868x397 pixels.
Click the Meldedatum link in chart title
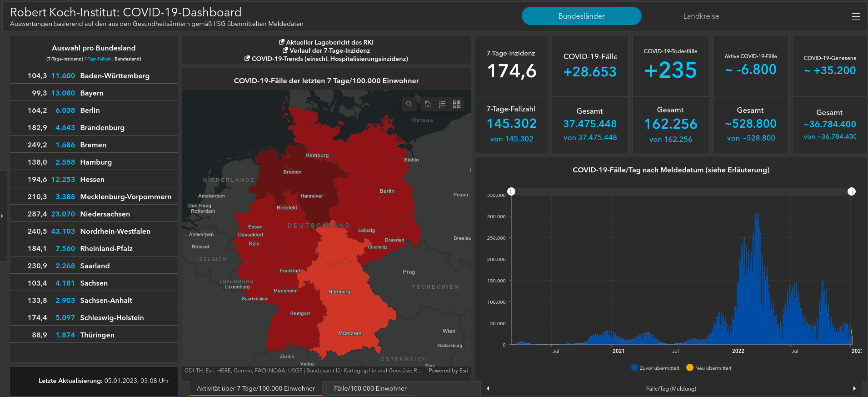point(681,170)
